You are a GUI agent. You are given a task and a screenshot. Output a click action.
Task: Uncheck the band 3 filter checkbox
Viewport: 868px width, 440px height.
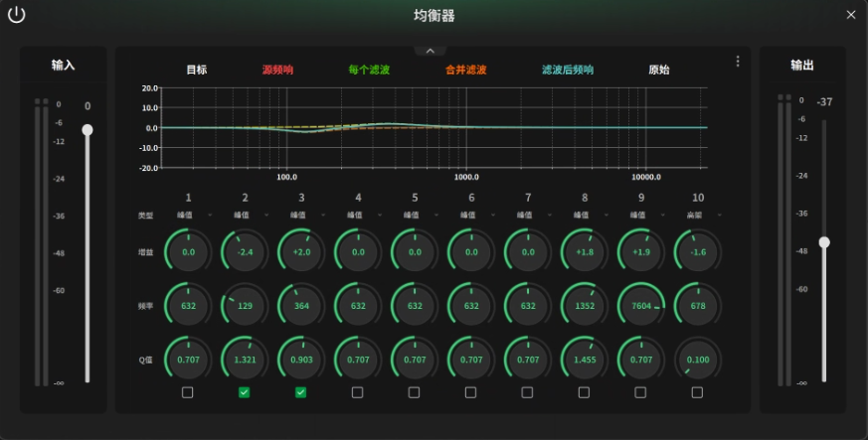[x=301, y=392]
